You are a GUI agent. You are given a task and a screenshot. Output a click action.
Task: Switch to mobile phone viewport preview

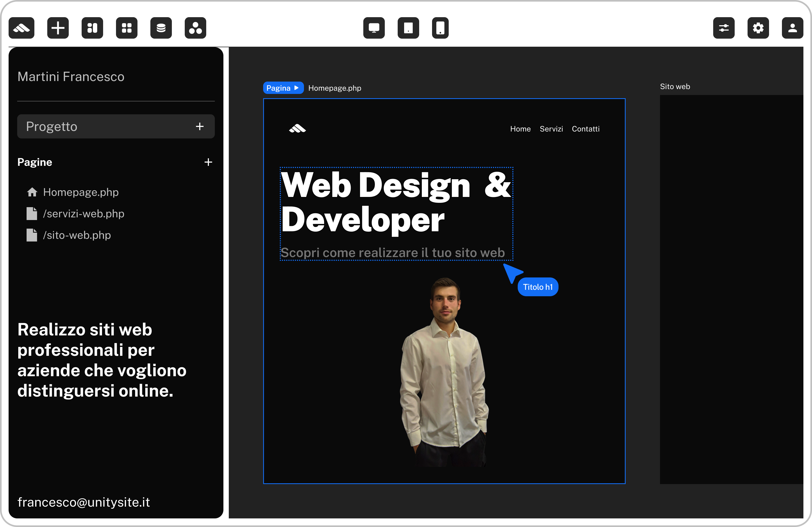pyautogui.click(x=440, y=28)
